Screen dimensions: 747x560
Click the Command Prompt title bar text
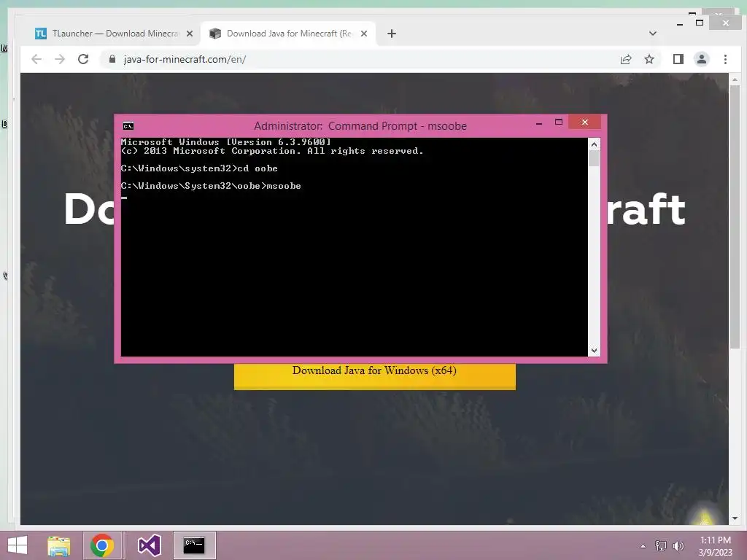(x=360, y=126)
